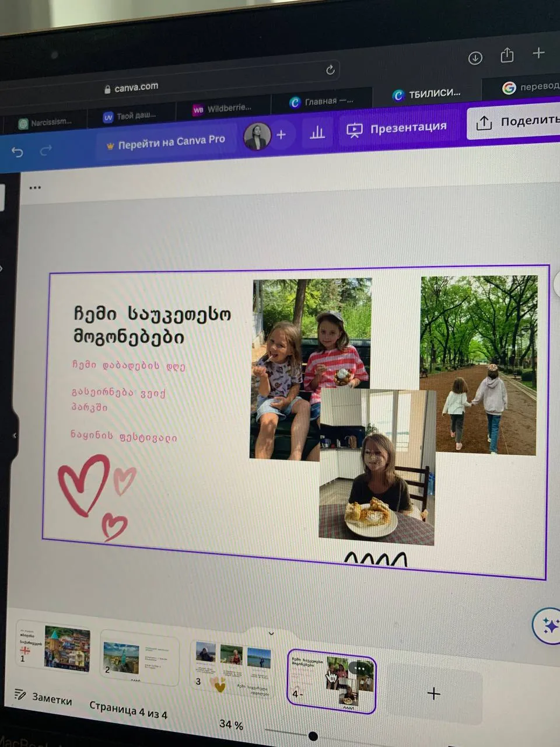
Task: Switch to the Главная Canva tab
Action: (x=321, y=102)
